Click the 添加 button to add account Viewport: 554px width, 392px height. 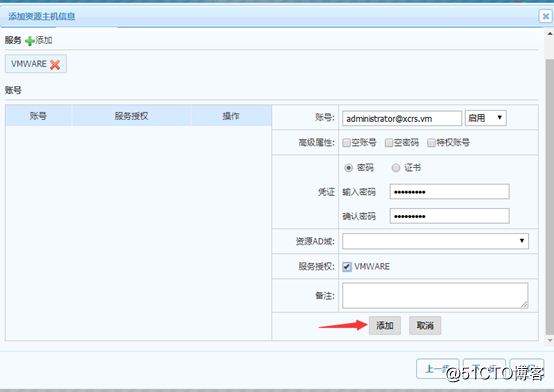385,325
